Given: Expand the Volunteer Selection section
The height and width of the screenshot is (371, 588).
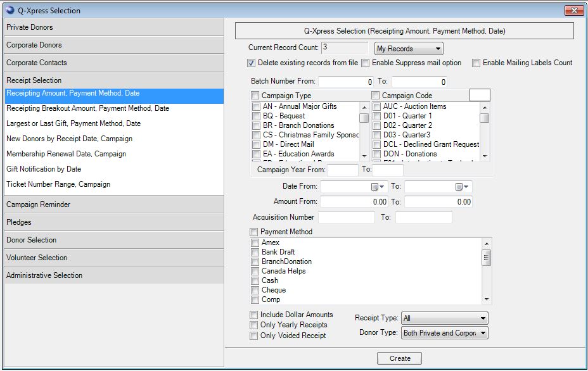Looking at the screenshot, I should (x=114, y=258).
